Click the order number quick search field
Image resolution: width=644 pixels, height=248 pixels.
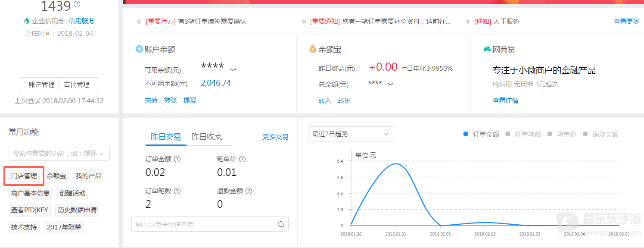pos(210,224)
